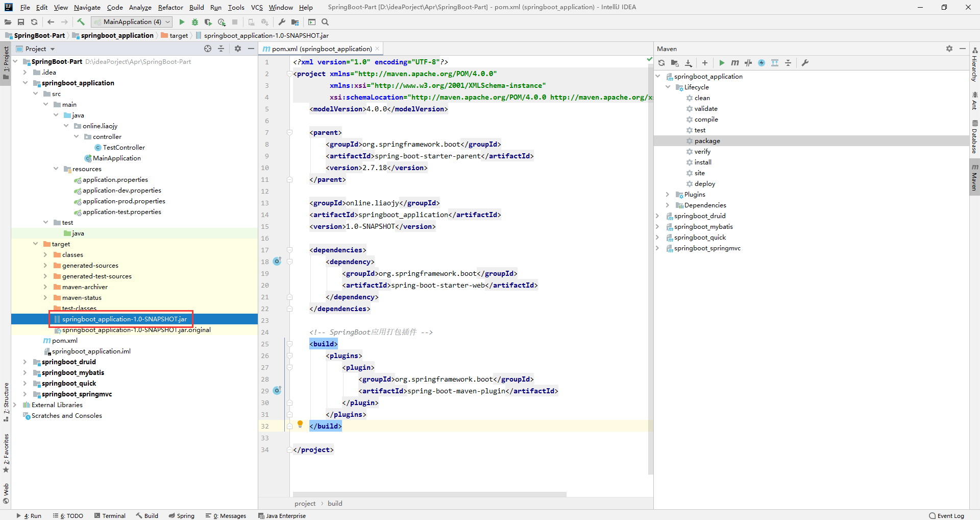Click target breadcrumb in navigation bar

[175, 35]
